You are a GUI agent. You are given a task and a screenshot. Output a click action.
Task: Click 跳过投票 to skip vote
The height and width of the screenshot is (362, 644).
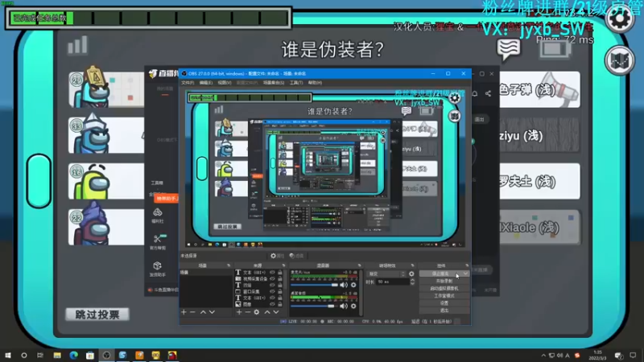pos(97,315)
